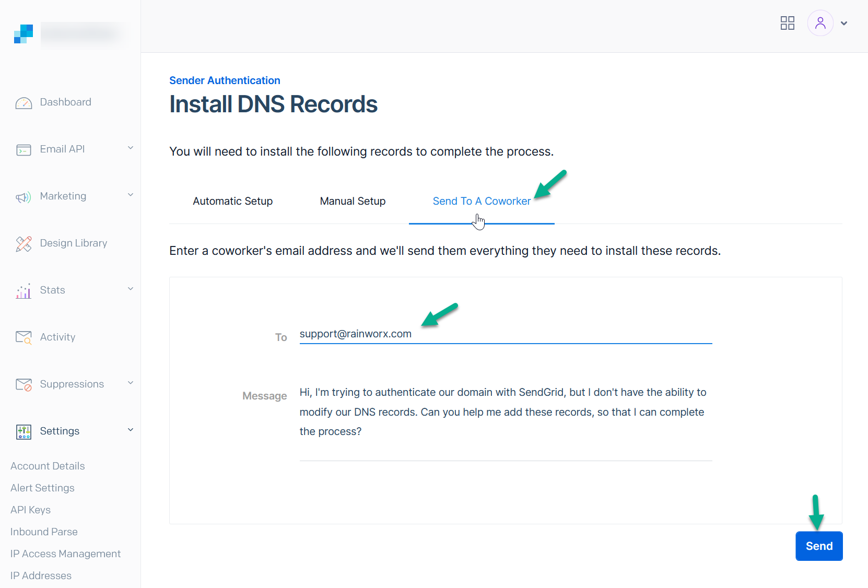Open Dashboard in the sidebar
Image resolution: width=868 pixels, height=588 pixels.
pyautogui.click(x=65, y=102)
